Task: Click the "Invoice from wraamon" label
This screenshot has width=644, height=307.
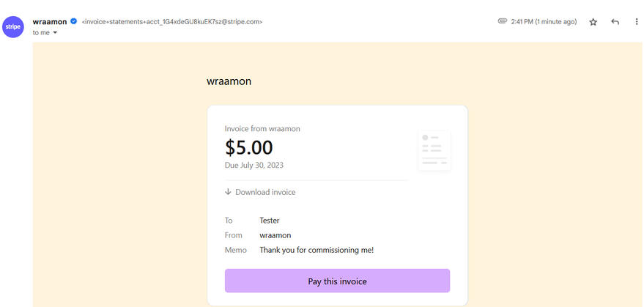Action: (262, 128)
